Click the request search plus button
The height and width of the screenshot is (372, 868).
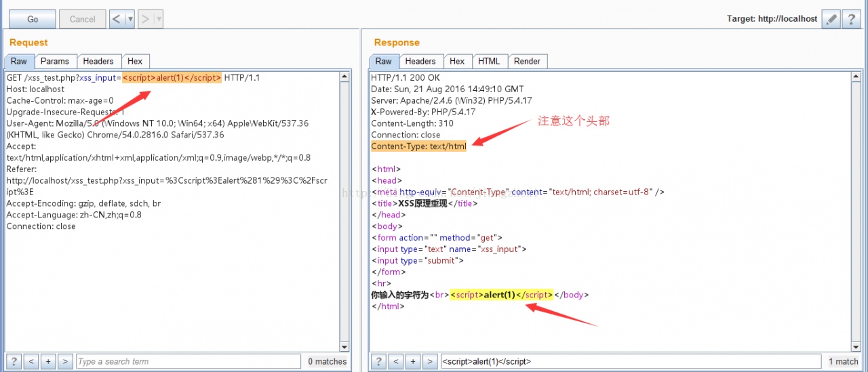pos(48,361)
